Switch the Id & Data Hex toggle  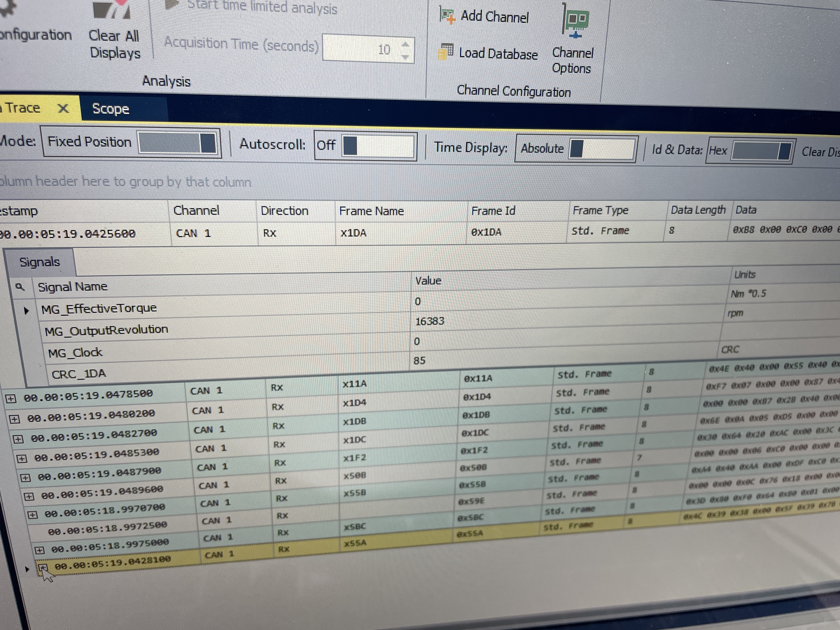tap(761, 151)
